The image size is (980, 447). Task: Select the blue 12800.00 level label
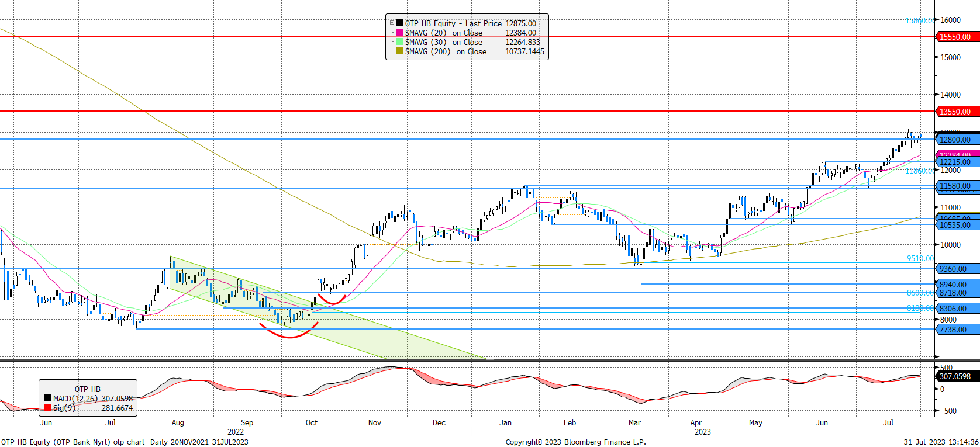tap(958, 140)
